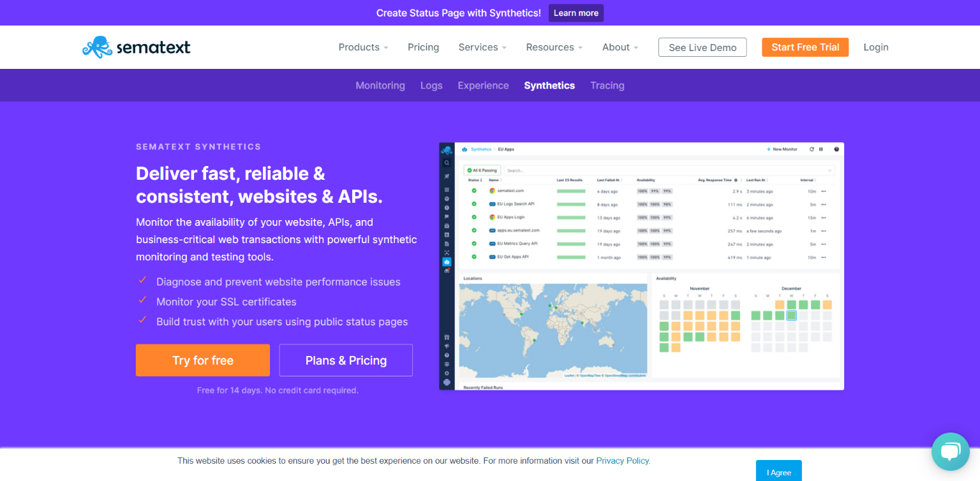Click the Interval column header
980x481 pixels.
(x=808, y=181)
